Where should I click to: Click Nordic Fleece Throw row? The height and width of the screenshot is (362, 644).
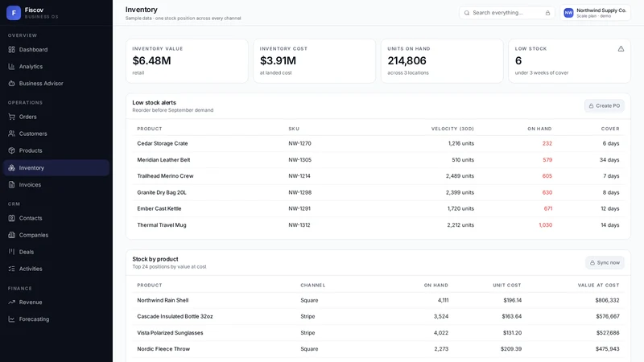(x=378, y=349)
